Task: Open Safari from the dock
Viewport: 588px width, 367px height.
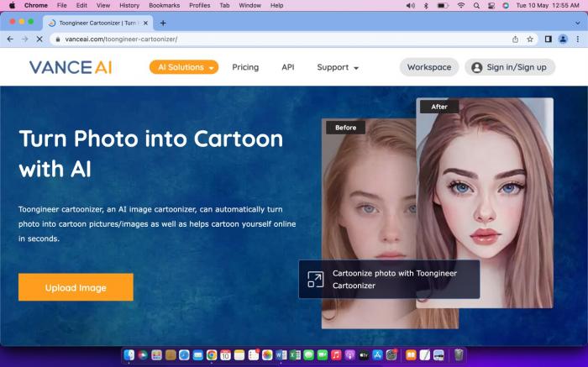Action: click(x=184, y=355)
